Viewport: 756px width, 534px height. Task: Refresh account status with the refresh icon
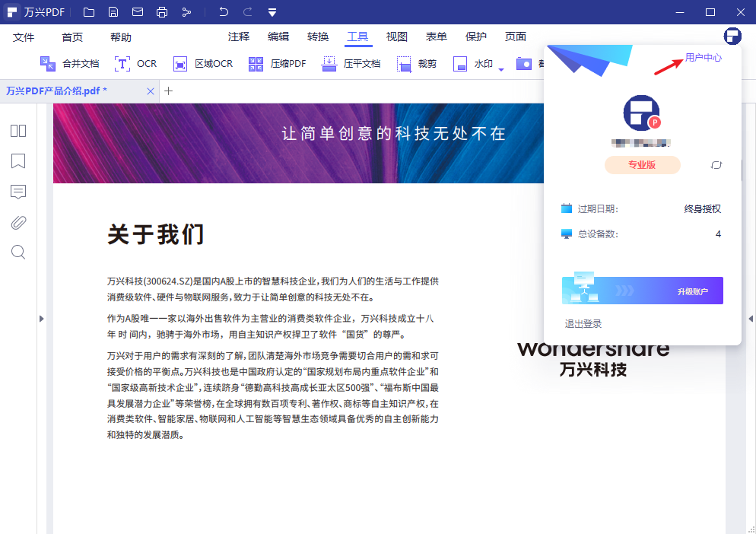pyautogui.click(x=716, y=165)
